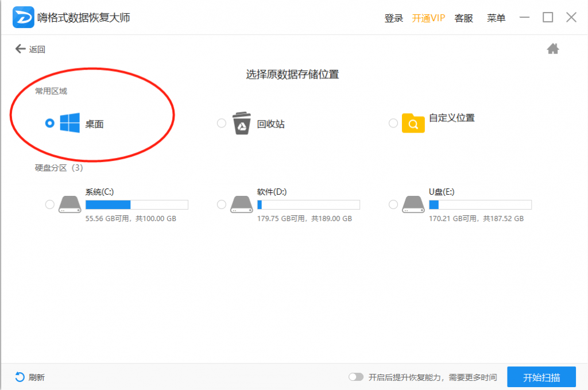Open 客服 customer service
The width and height of the screenshot is (588, 390).
463,18
